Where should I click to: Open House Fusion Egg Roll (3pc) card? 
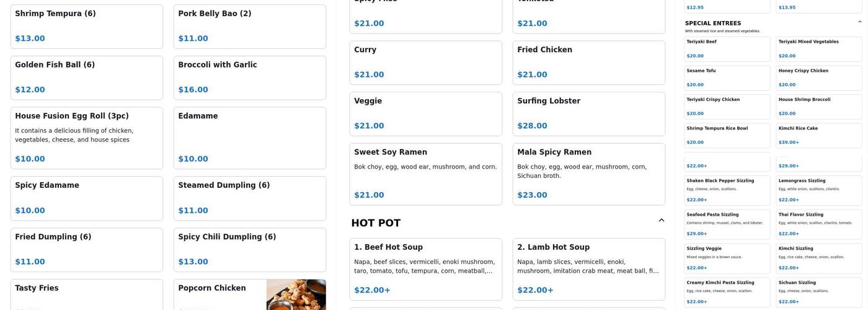click(86, 138)
